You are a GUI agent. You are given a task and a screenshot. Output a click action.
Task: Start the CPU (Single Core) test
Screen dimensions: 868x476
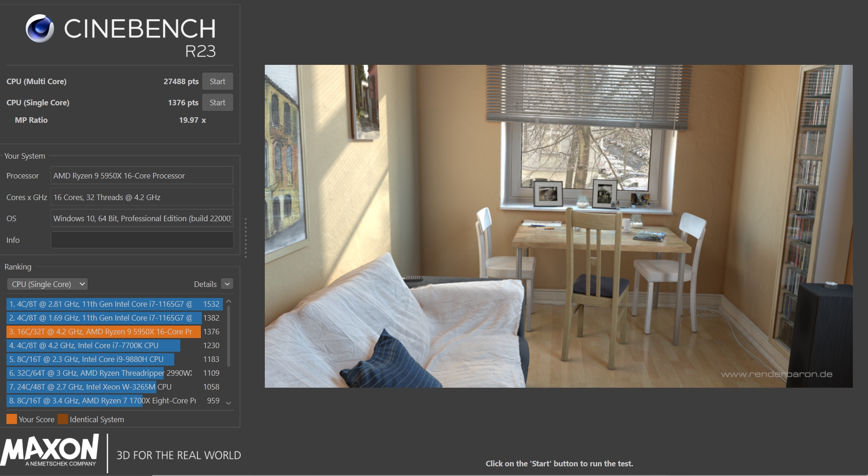point(217,103)
